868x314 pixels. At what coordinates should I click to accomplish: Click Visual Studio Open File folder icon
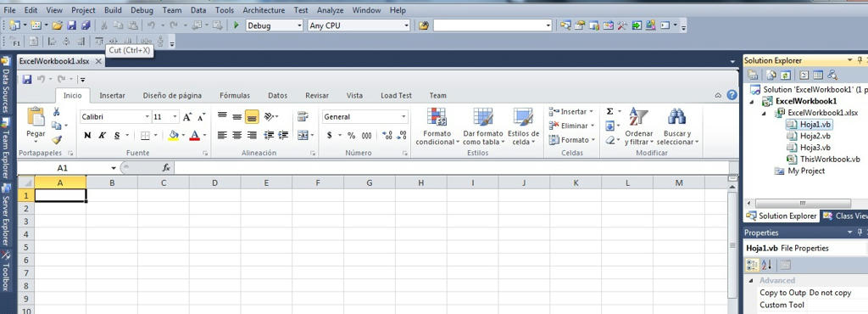[57, 25]
